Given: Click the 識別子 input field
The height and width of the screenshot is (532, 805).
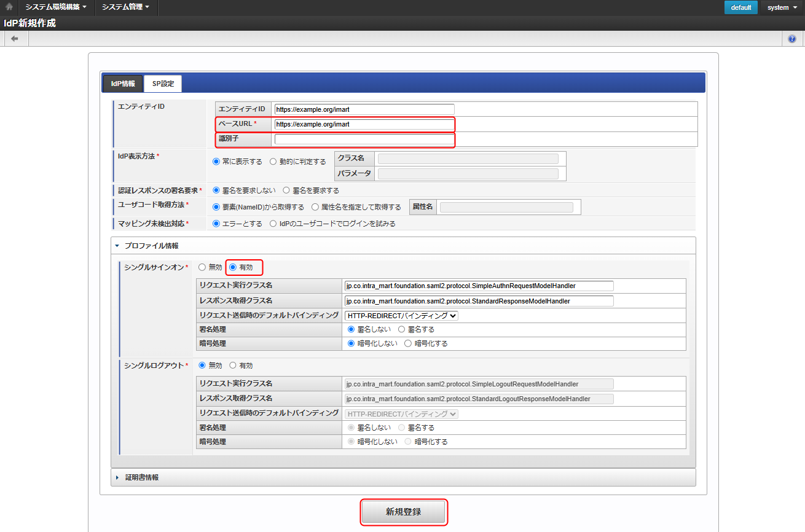Looking at the screenshot, I should tap(363, 139).
